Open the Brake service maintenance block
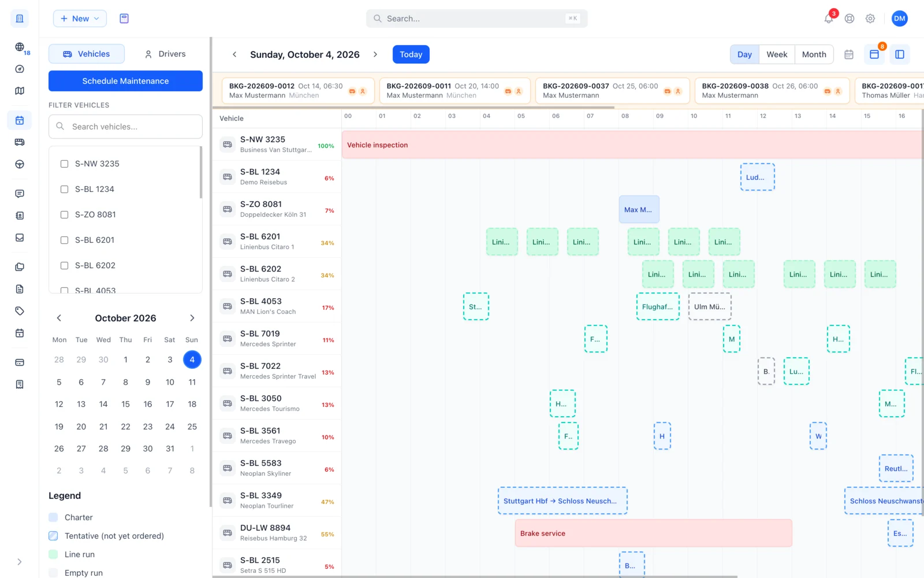This screenshot has width=924, height=578. click(x=653, y=533)
